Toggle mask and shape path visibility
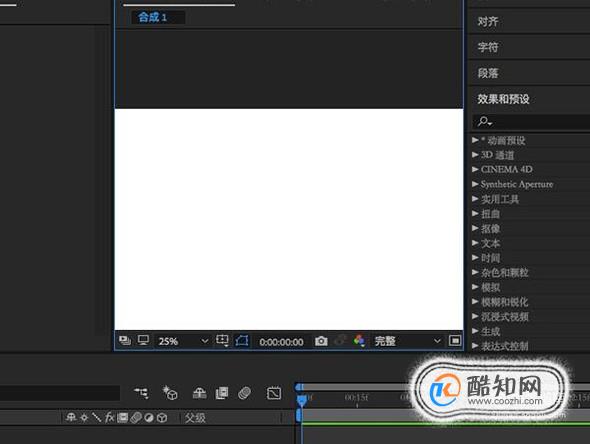The height and width of the screenshot is (444, 590). [242, 341]
